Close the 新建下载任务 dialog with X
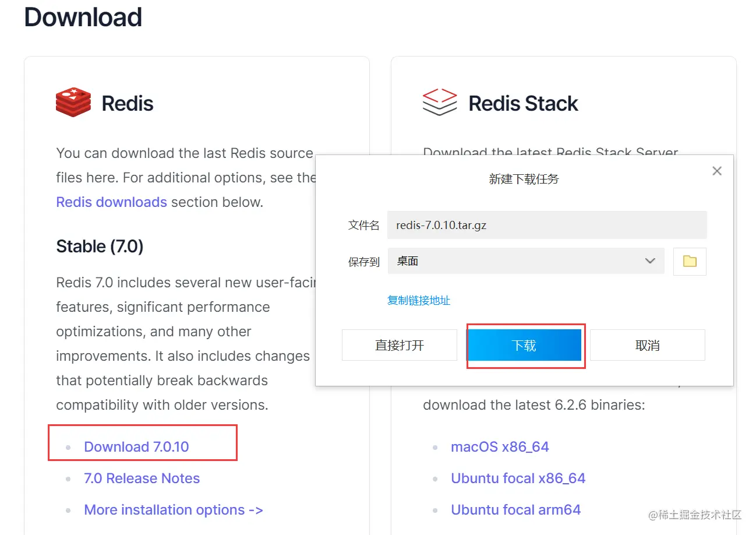Image resolution: width=756 pixels, height=535 pixels. point(717,171)
